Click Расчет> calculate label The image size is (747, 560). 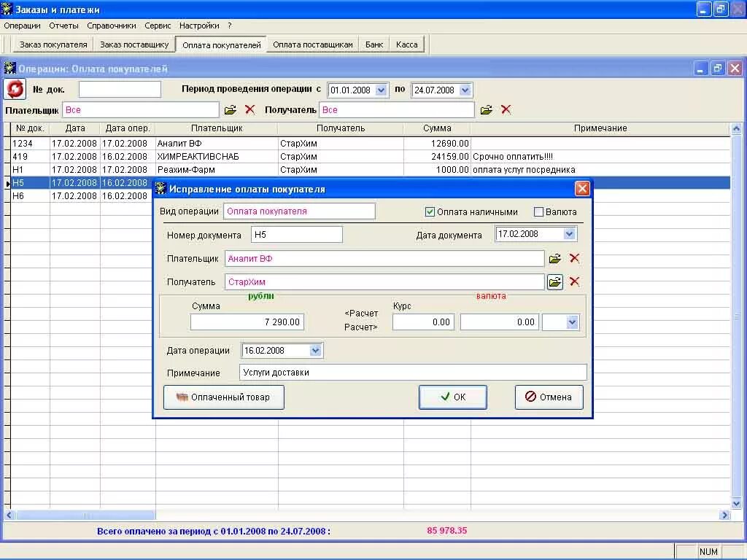pos(360,327)
